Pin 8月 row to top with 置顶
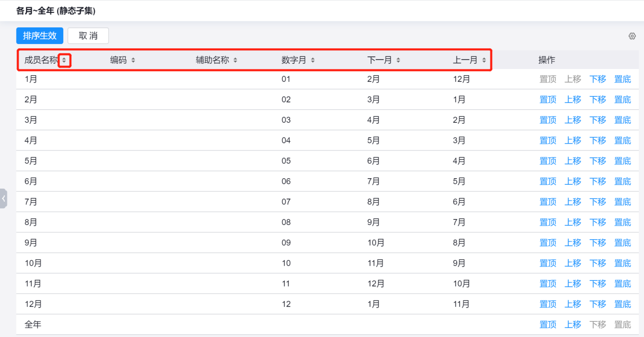The height and width of the screenshot is (337, 644). (x=548, y=222)
